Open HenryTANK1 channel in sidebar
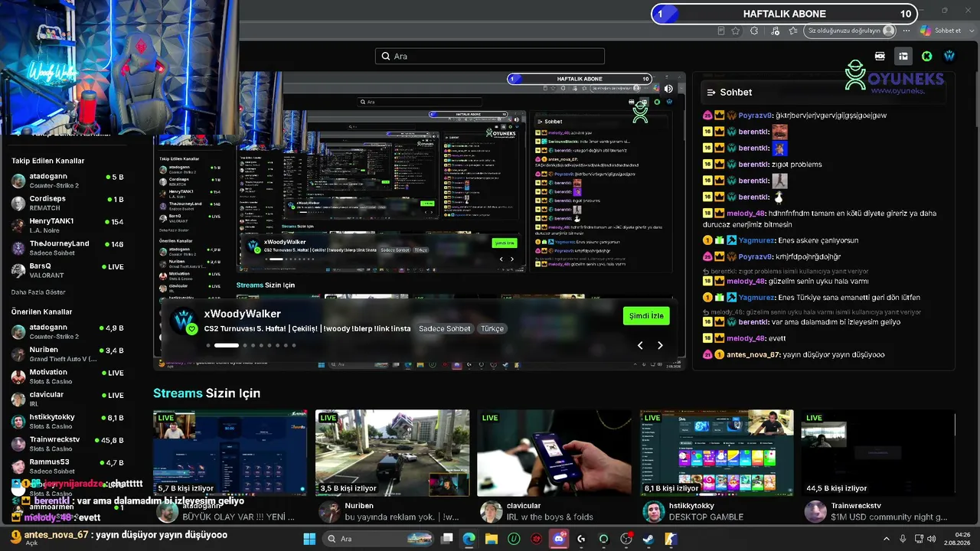Image resolution: width=980 pixels, height=551 pixels. click(67, 225)
